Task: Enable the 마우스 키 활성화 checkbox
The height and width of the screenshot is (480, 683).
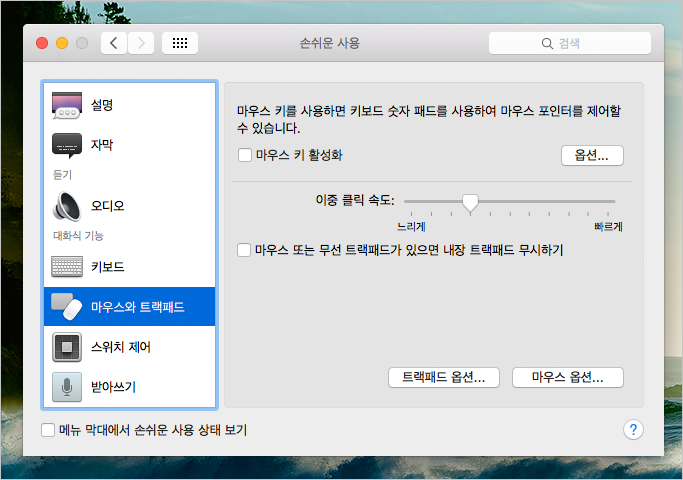Action: click(245, 155)
